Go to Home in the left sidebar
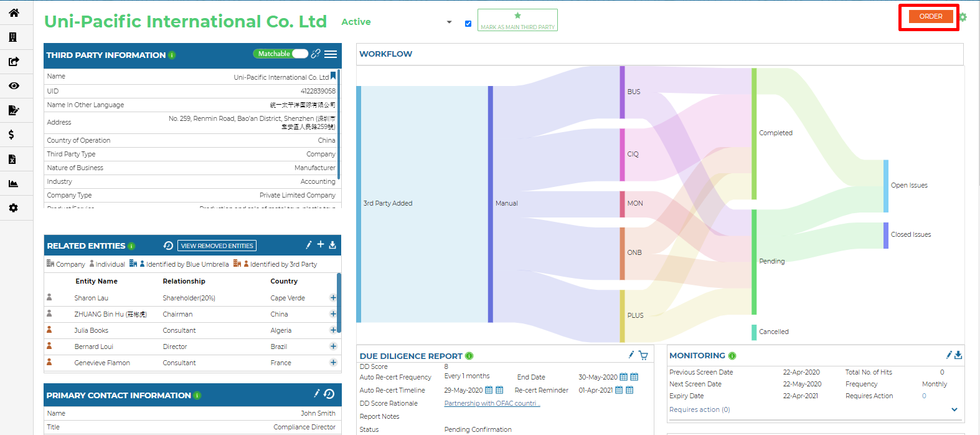Screen dimensions: 980x435 pyautogui.click(x=14, y=12)
